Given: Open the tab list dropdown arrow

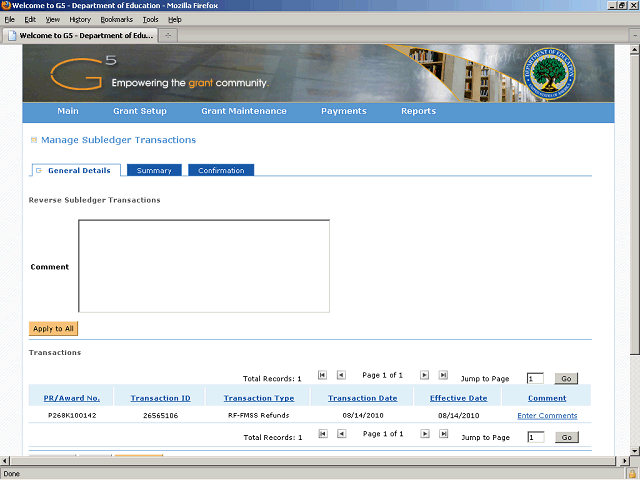Looking at the screenshot, I should pos(635,36).
